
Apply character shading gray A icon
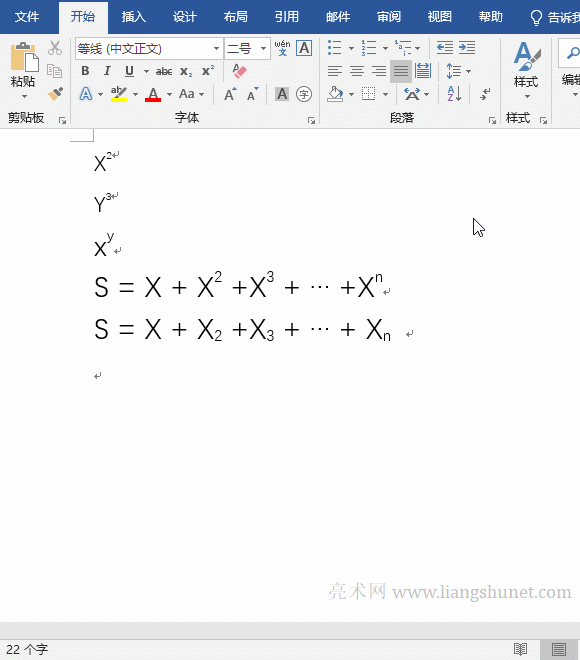(x=282, y=94)
